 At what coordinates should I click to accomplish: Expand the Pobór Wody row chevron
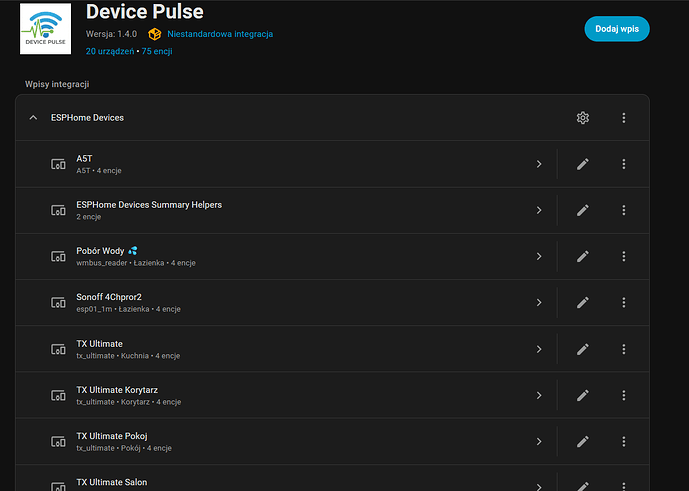(x=538, y=256)
